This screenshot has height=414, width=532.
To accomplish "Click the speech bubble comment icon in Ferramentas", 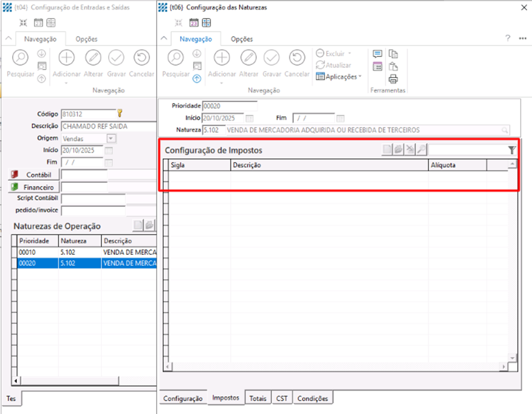I will [378, 54].
